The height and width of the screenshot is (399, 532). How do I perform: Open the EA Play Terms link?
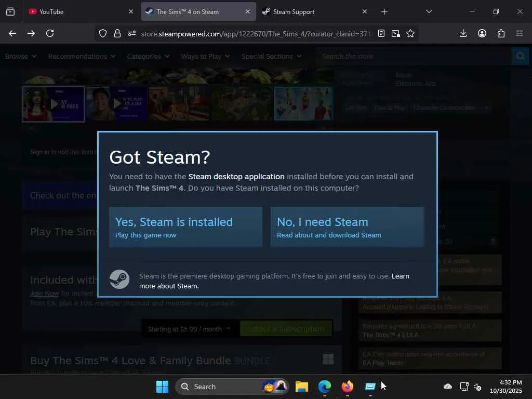[x=383, y=363]
